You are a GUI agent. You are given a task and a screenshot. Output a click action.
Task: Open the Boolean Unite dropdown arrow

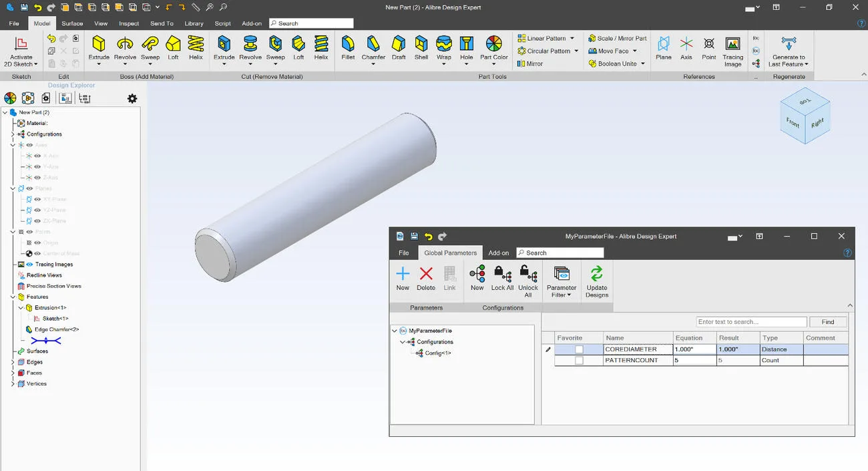click(x=642, y=64)
